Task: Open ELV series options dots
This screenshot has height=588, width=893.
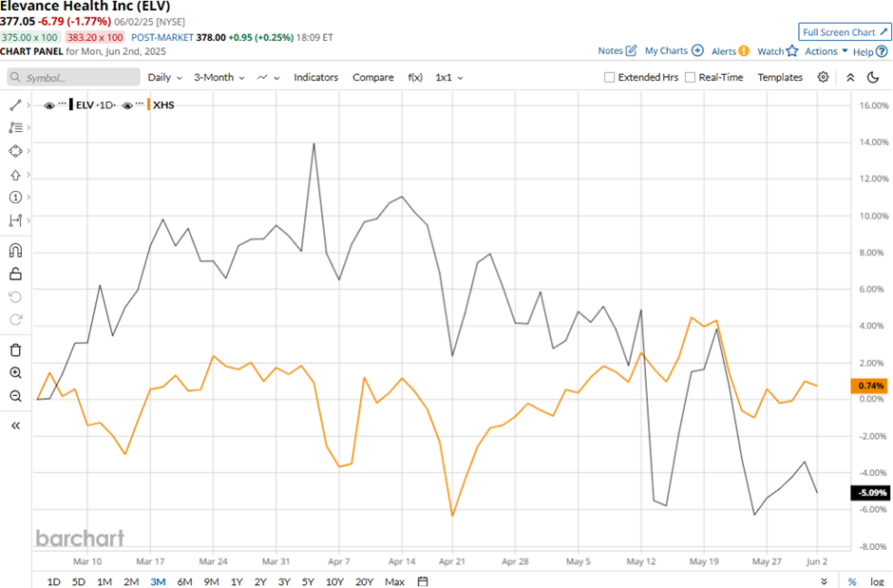Action: 62,104
